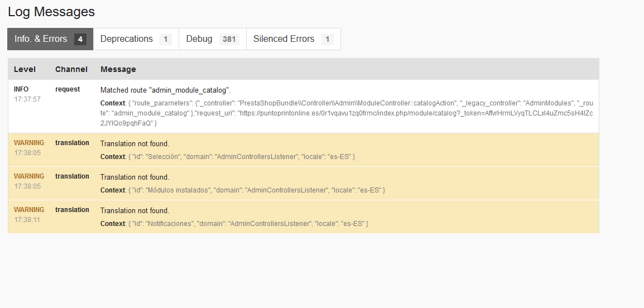644x308 pixels.
Task: Click the 381 count badge on Debug
Action: 229,39
